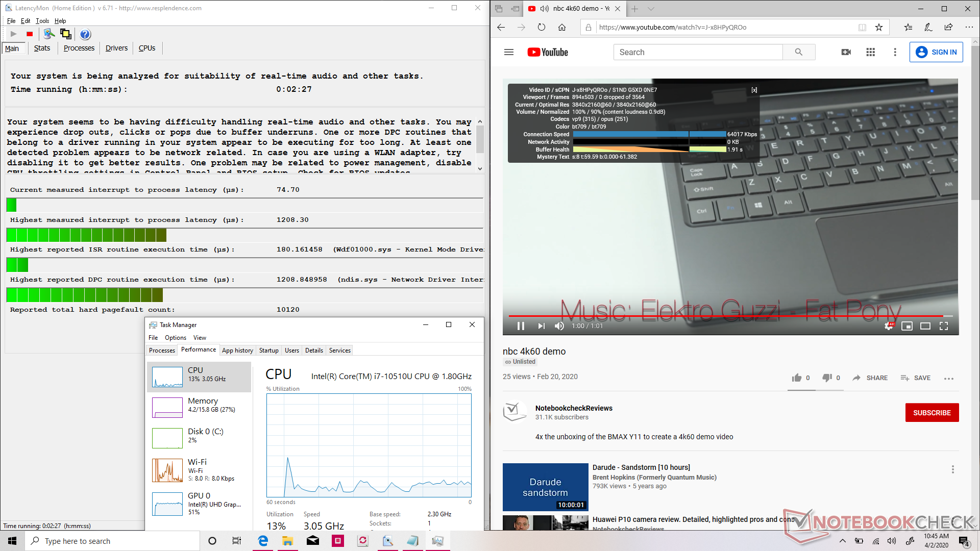Select Wi-Fi in Task Manager performance list
Image resolution: width=980 pixels, height=551 pixels.
tap(199, 470)
